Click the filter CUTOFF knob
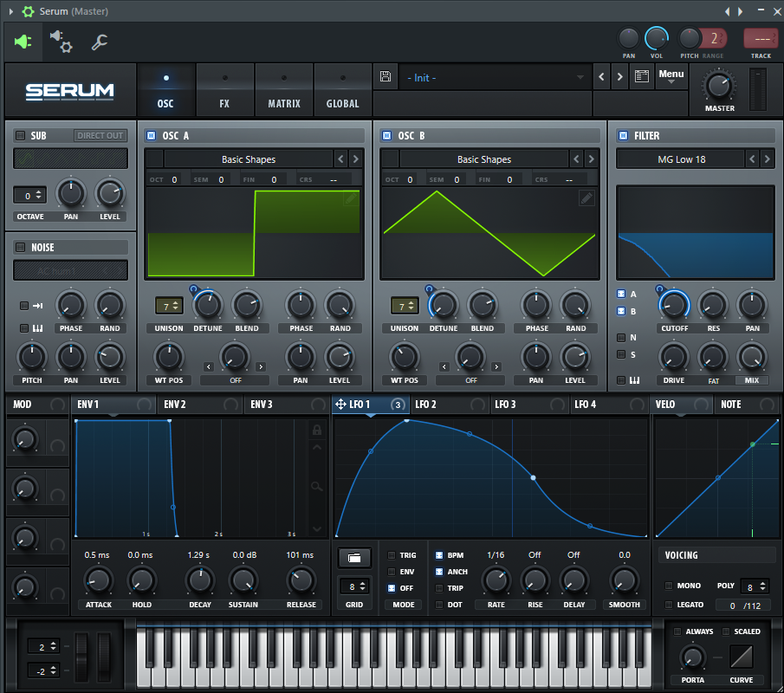The width and height of the screenshot is (784, 693). pos(674,305)
